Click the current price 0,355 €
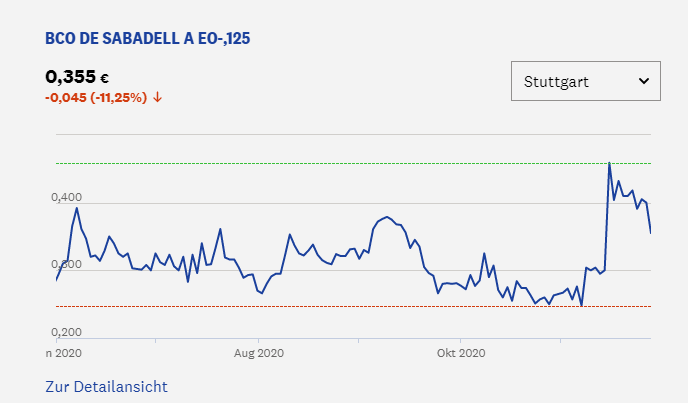The width and height of the screenshot is (688, 403). tap(70, 77)
